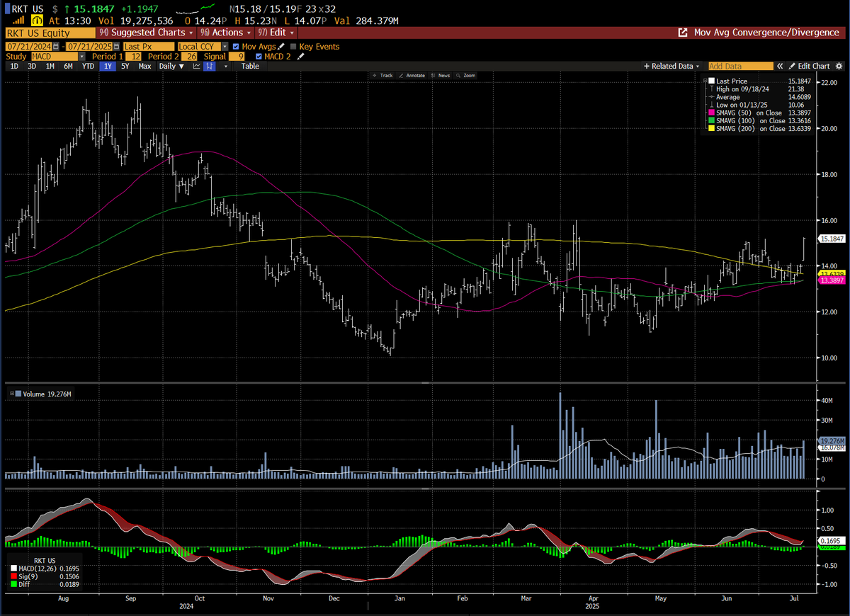Image resolution: width=850 pixels, height=616 pixels.
Task: Open calendar picker for start date 07/21/2024
Action: [x=55, y=47]
